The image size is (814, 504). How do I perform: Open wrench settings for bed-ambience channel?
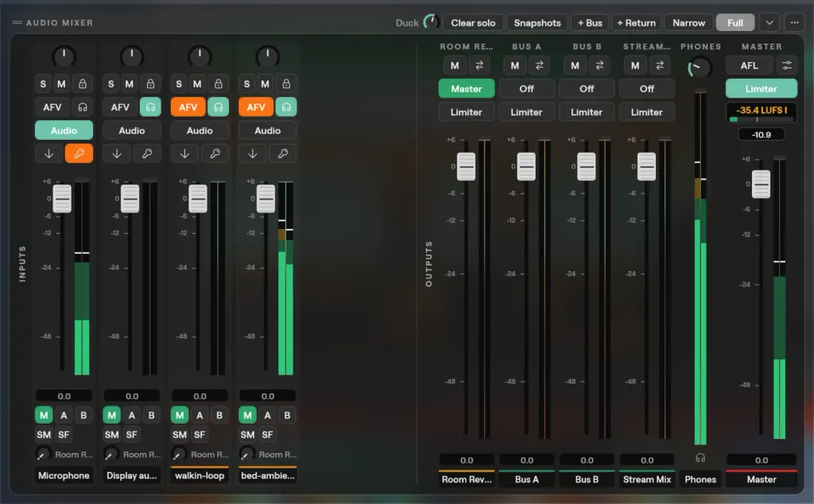(x=283, y=153)
